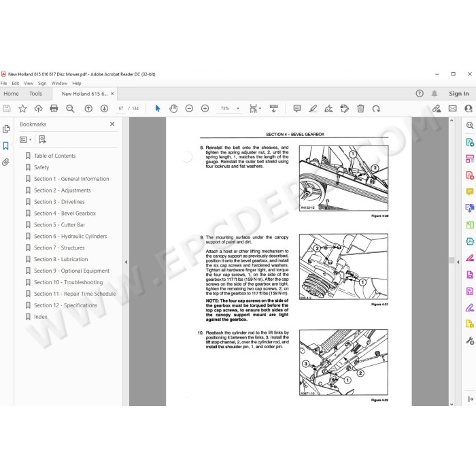The height and width of the screenshot is (476, 476).
Task: Bookmark document with star icon
Action: pos(22,108)
